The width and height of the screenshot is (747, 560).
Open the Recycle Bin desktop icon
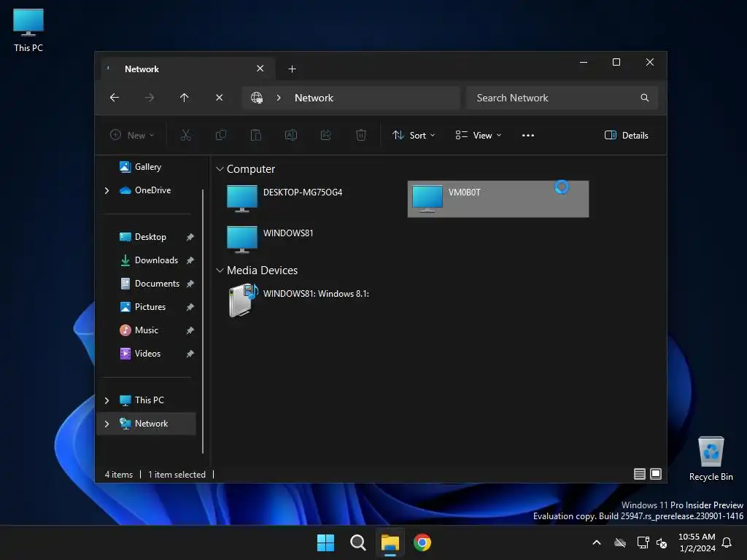[x=711, y=459]
